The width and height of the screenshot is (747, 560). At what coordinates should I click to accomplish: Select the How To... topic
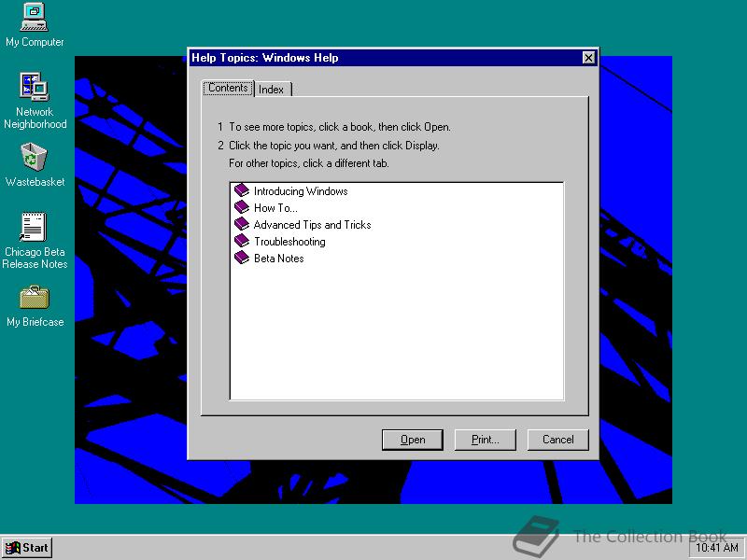click(275, 208)
